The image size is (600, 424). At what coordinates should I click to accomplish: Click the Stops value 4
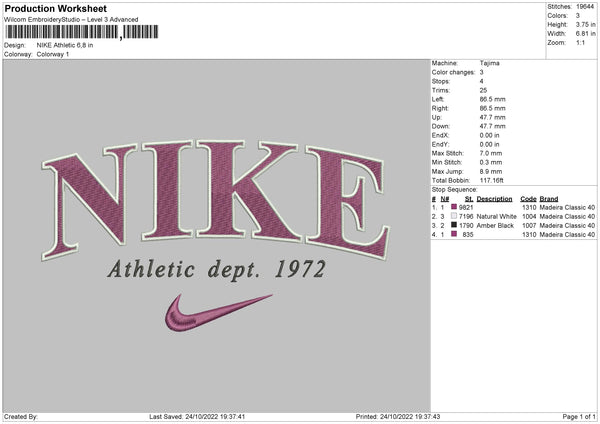click(481, 81)
